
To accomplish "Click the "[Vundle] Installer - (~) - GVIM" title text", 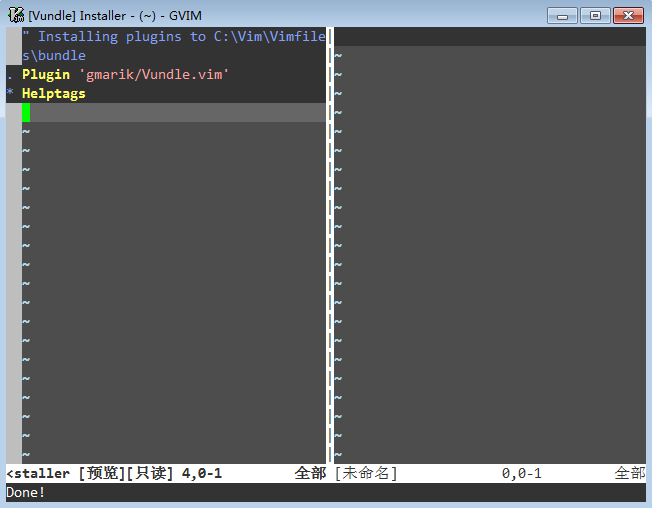I will (x=115, y=16).
